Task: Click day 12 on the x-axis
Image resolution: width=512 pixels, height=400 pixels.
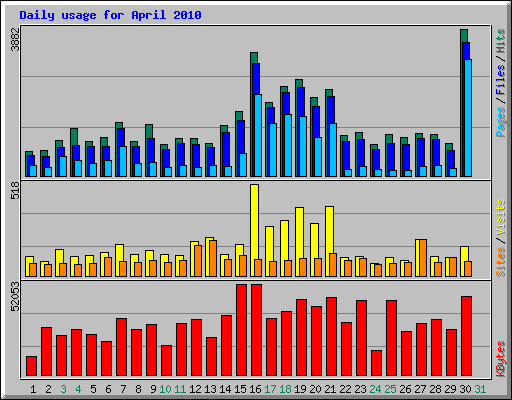Action: pyautogui.click(x=195, y=389)
